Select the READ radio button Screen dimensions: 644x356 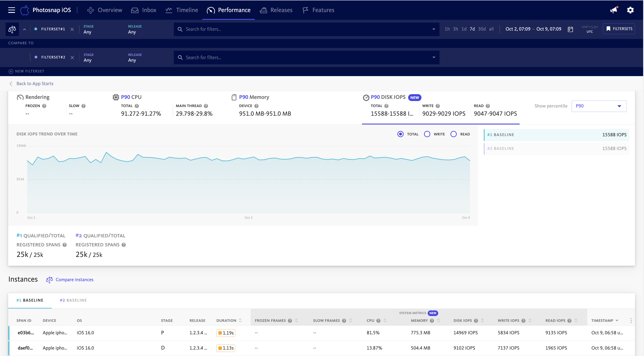[x=453, y=134]
